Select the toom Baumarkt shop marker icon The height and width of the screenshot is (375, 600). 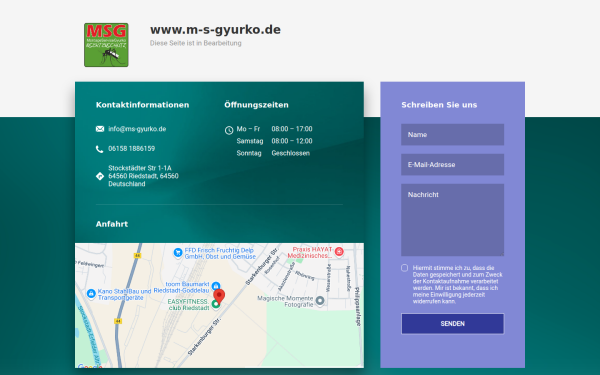pyautogui.click(x=216, y=285)
